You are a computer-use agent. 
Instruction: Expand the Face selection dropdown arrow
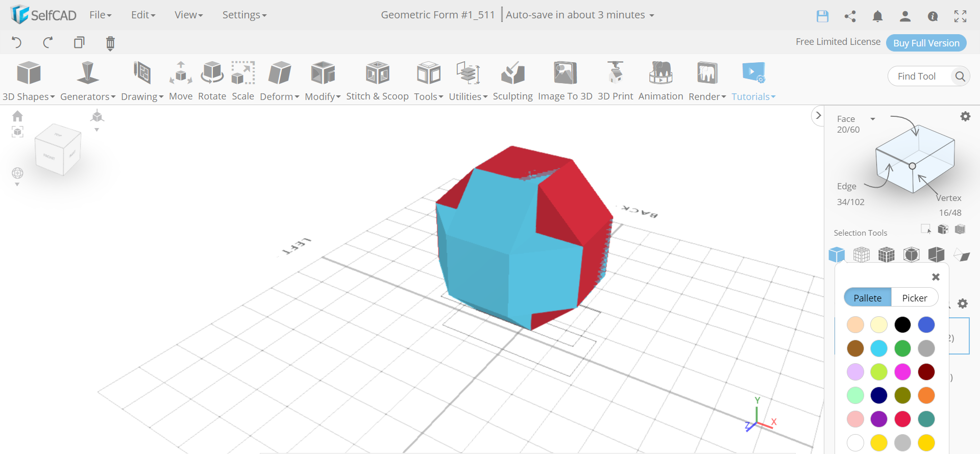point(873,119)
